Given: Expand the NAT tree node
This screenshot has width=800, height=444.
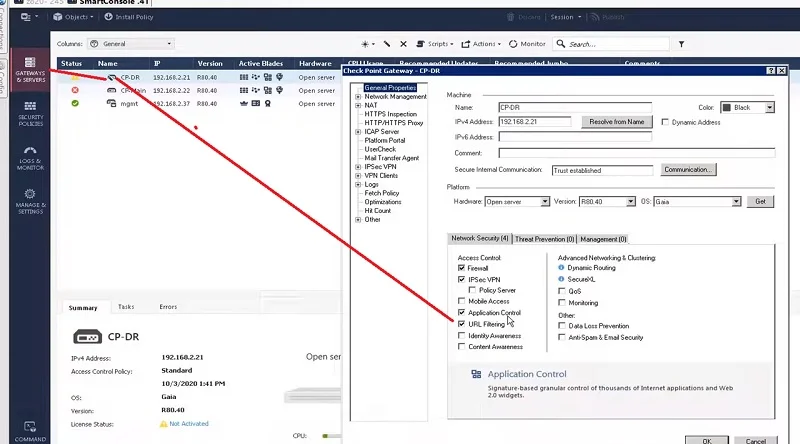Looking at the screenshot, I should (358, 105).
